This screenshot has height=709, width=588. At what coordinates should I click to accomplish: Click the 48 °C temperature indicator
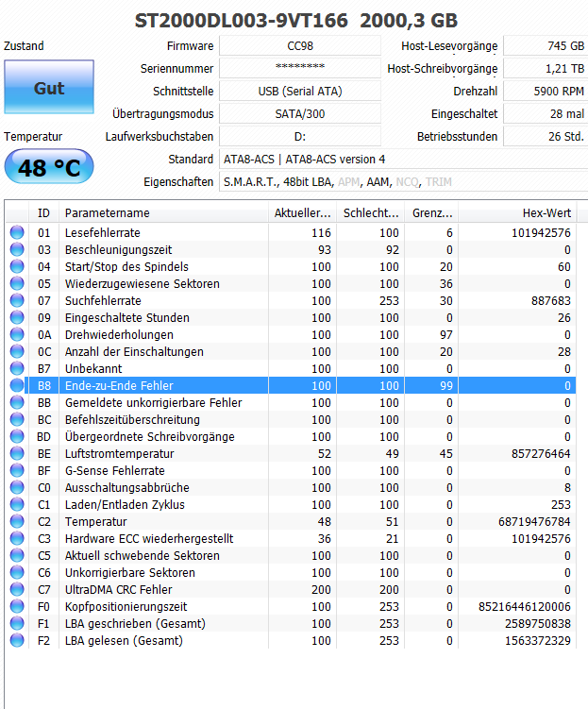[49, 166]
